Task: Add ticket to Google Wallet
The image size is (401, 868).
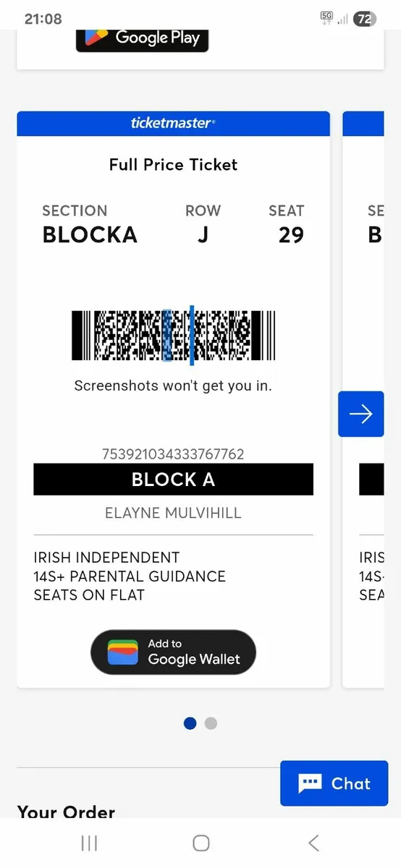Action: coord(173,652)
